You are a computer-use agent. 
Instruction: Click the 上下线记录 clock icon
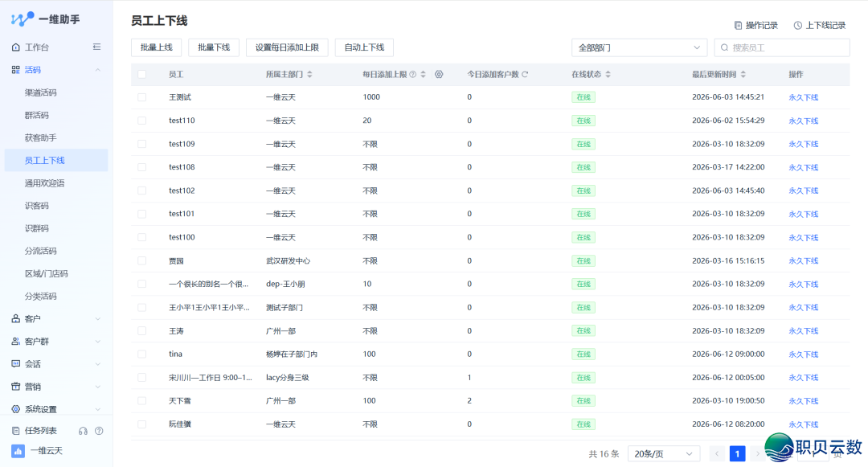click(798, 26)
